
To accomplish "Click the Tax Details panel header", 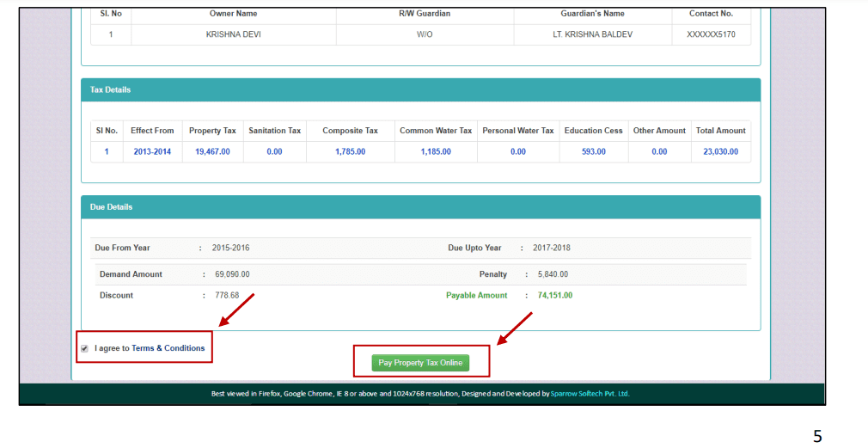I will click(421, 89).
